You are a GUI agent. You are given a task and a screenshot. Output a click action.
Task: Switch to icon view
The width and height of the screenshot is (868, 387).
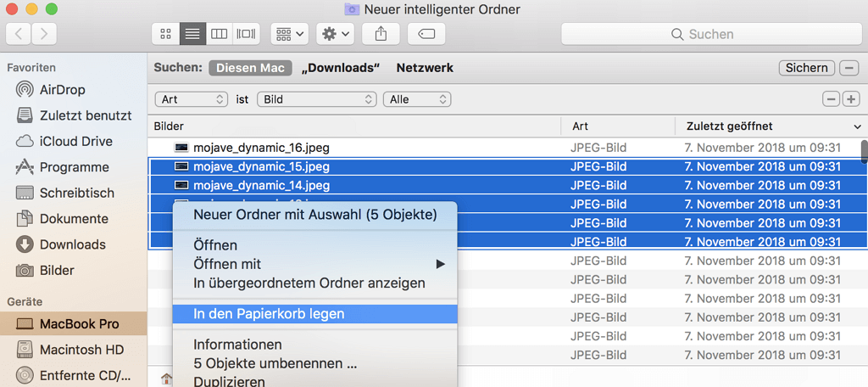(x=165, y=34)
